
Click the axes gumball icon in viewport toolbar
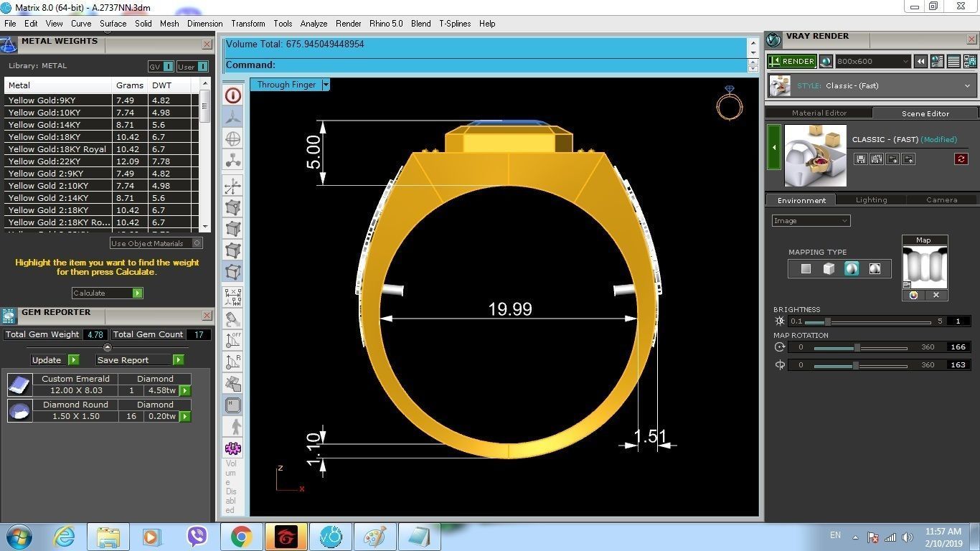pos(233,187)
